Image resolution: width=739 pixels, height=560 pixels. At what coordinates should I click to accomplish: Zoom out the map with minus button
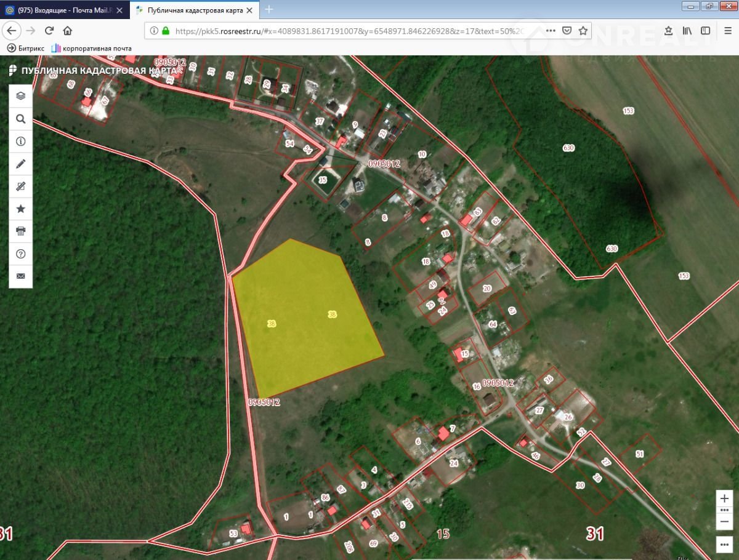click(724, 522)
